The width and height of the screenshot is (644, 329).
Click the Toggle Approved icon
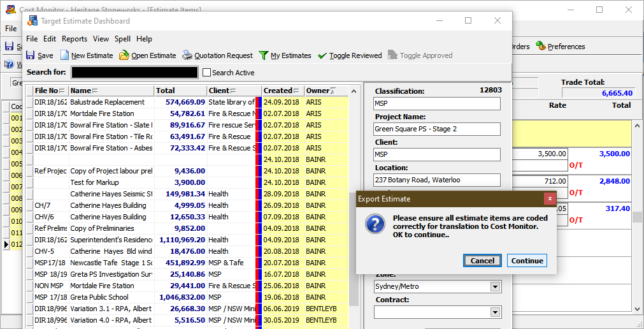click(x=392, y=55)
